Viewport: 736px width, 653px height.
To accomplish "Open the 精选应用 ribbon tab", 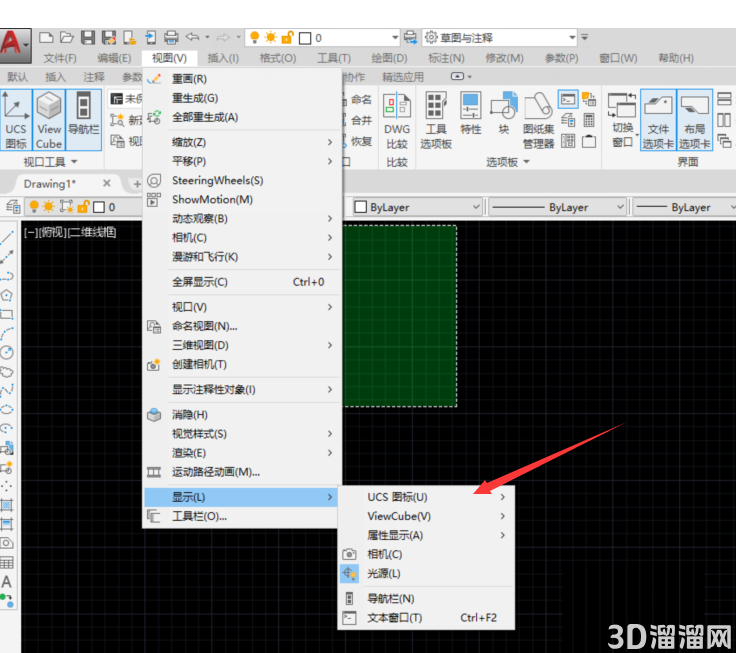I will point(403,77).
